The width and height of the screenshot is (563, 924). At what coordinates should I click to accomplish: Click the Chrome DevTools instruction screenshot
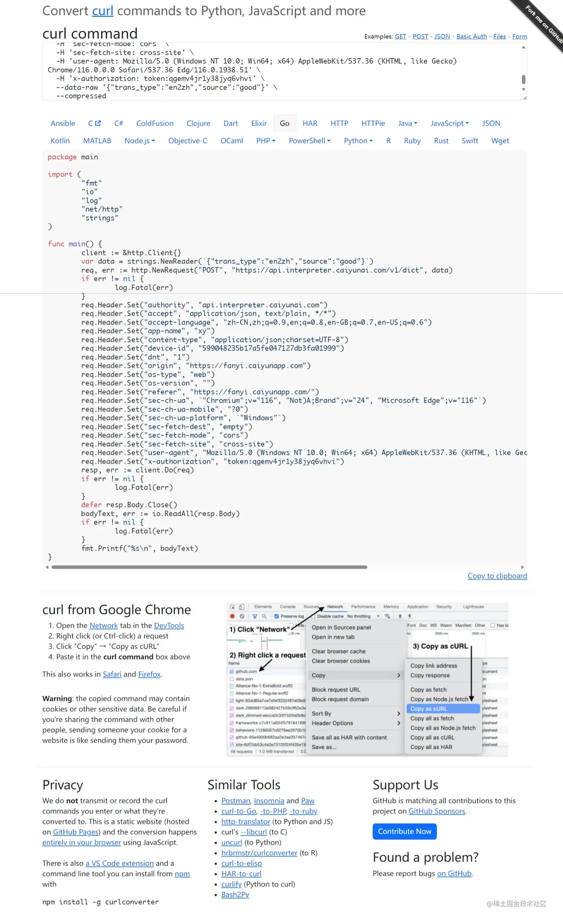[x=368, y=679]
